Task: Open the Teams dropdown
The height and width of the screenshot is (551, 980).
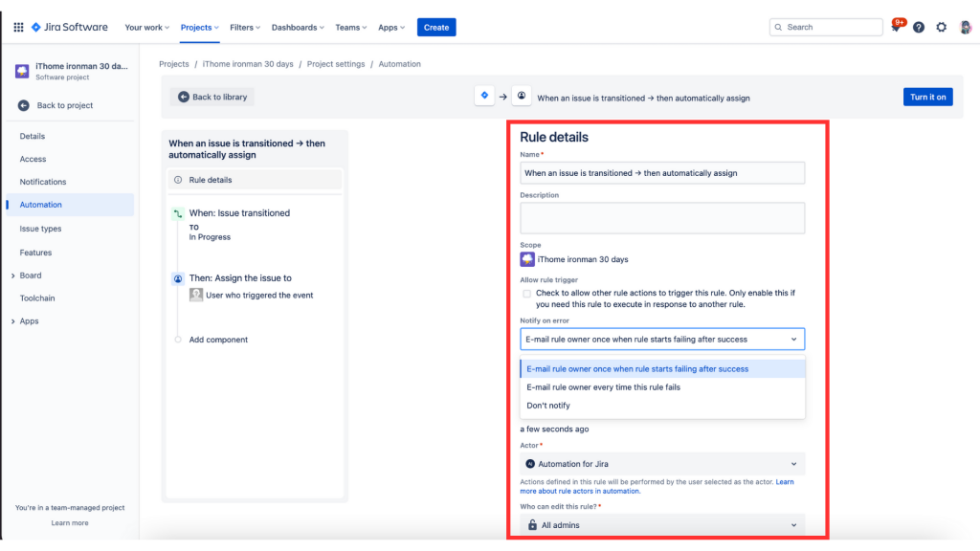Action: (x=350, y=27)
